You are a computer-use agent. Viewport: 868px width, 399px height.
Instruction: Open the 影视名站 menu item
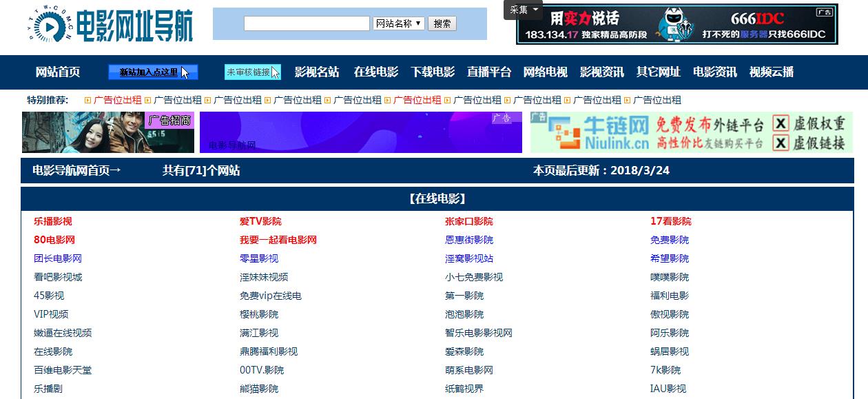click(x=317, y=72)
